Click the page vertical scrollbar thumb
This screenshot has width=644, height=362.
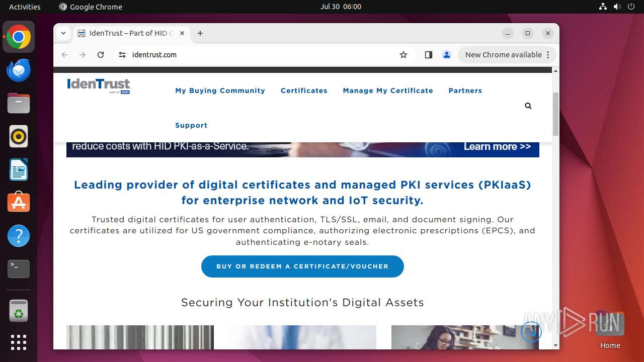pos(555,114)
